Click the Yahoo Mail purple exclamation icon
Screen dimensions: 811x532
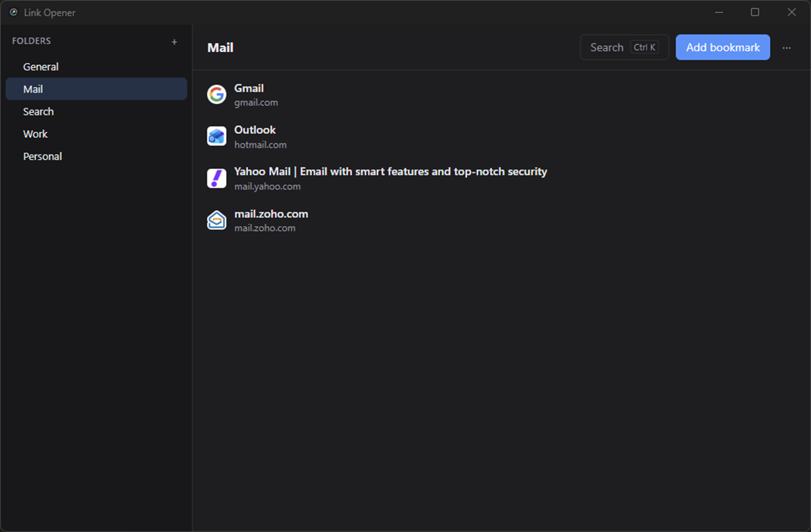[x=217, y=178]
